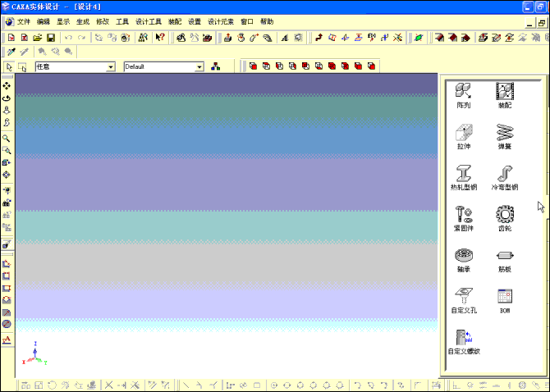550x392 pixels.
Task: Select the 自定义孔 custom hole element
Action: coord(464,301)
